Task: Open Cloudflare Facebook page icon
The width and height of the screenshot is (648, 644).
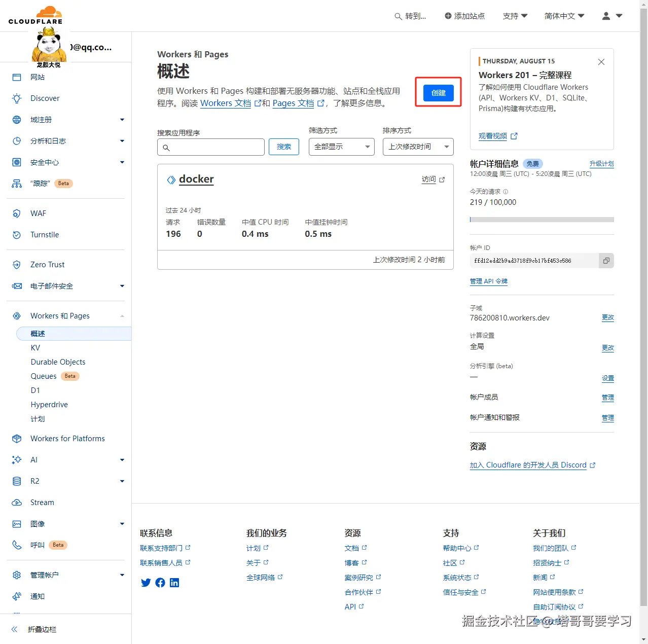Action: [x=160, y=583]
